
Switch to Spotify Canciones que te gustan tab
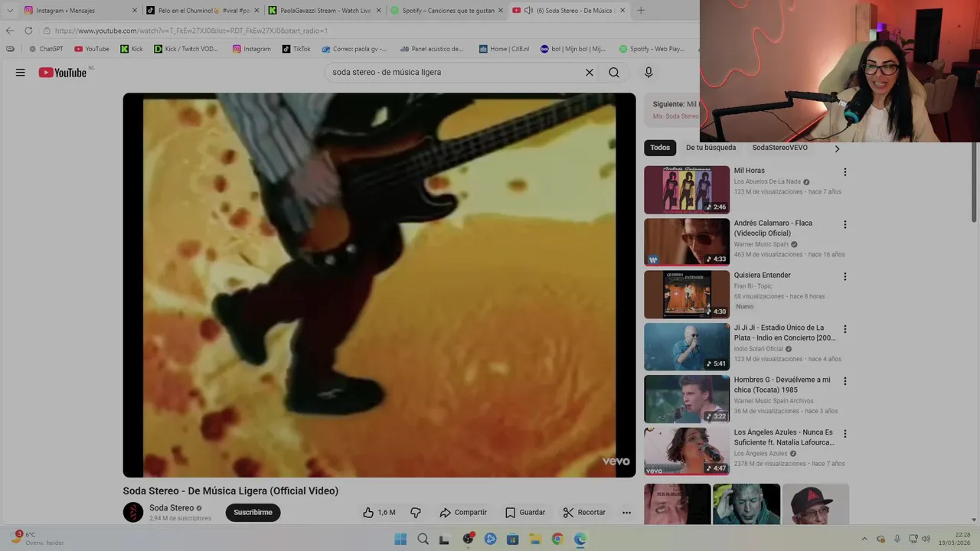(x=448, y=11)
